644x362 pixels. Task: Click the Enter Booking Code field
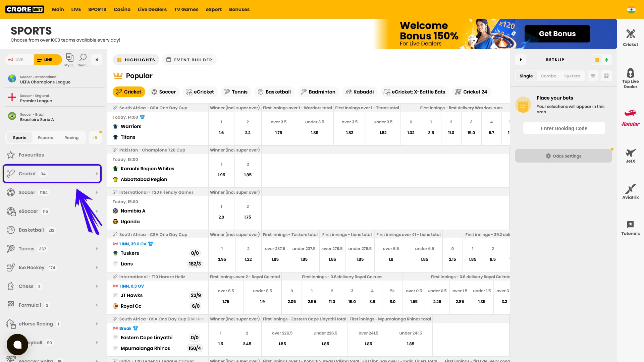(564, 128)
